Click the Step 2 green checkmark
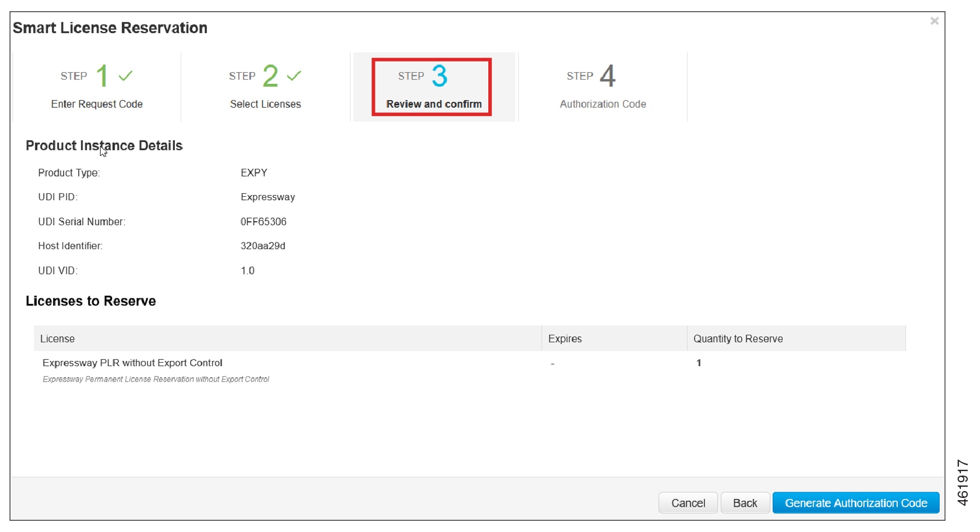This screenshot has height=532, width=980. tap(294, 75)
